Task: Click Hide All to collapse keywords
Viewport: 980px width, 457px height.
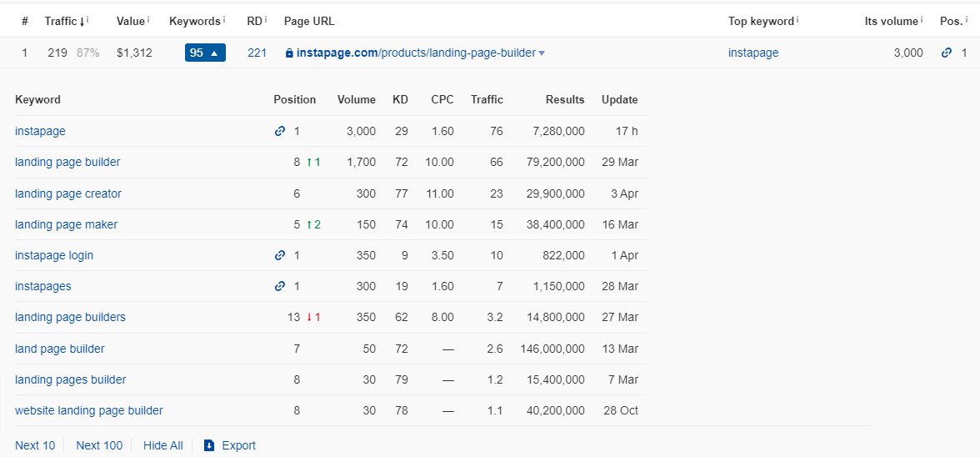Action: [163, 445]
